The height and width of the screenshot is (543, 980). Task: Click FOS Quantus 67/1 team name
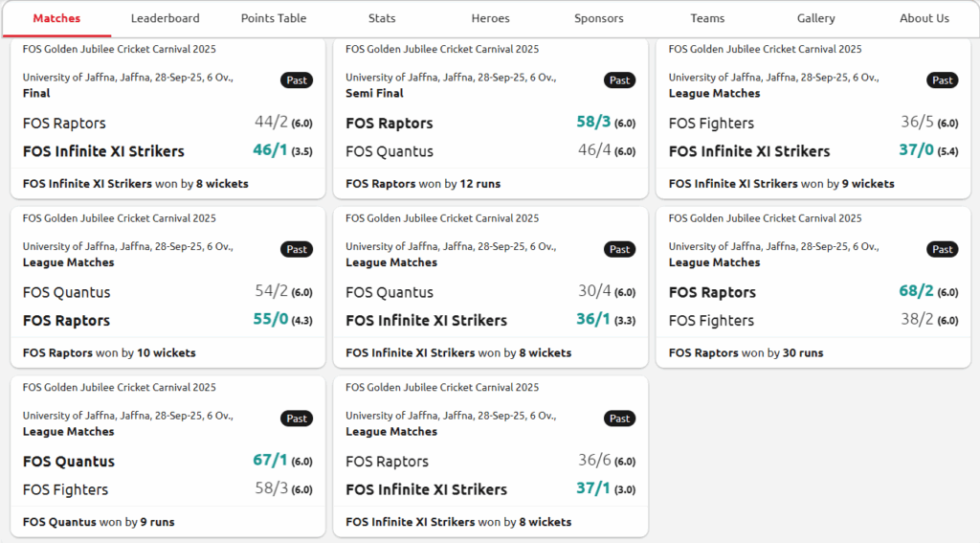[x=69, y=462]
